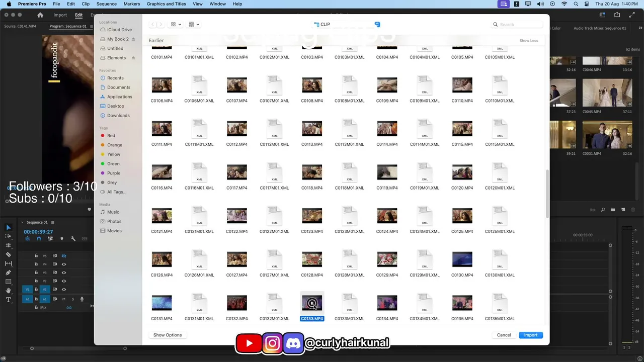This screenshot has width=644, height=362.
Task: Open Premiere Quick Export share icon
Action: click(x=617, y=15)
